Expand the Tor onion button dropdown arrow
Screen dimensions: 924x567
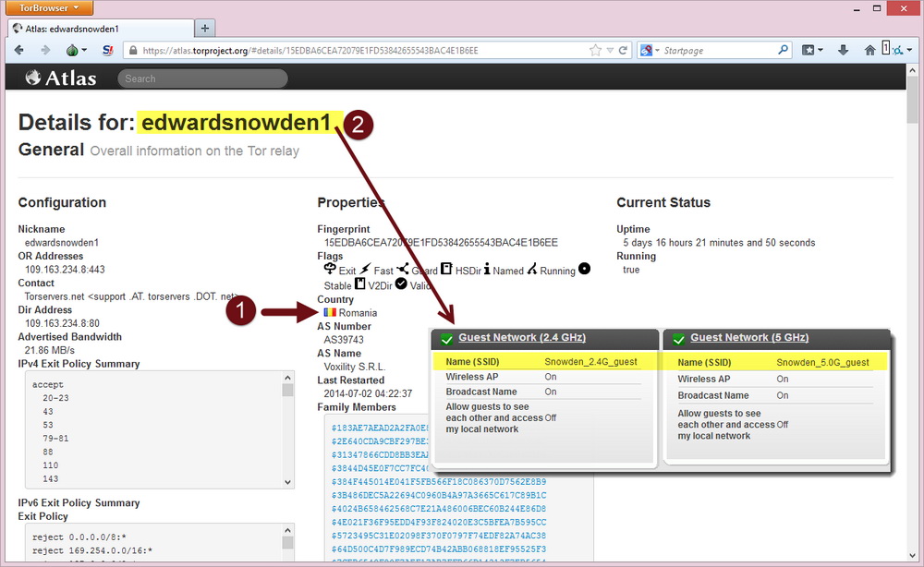(84, 50)
